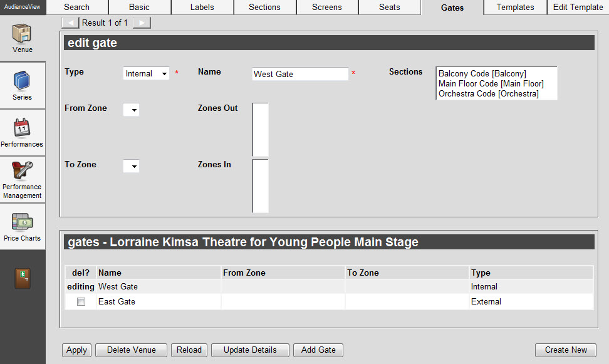Go to previous result arrow
609x364 pixels.
pos(70,23)
